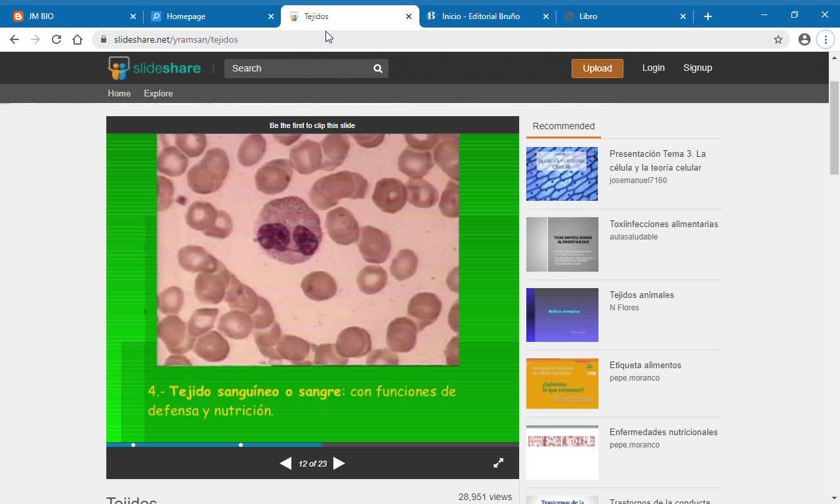Close the Libro tab
Viewport: 840px width, 504px height.
tap(683, 16)
